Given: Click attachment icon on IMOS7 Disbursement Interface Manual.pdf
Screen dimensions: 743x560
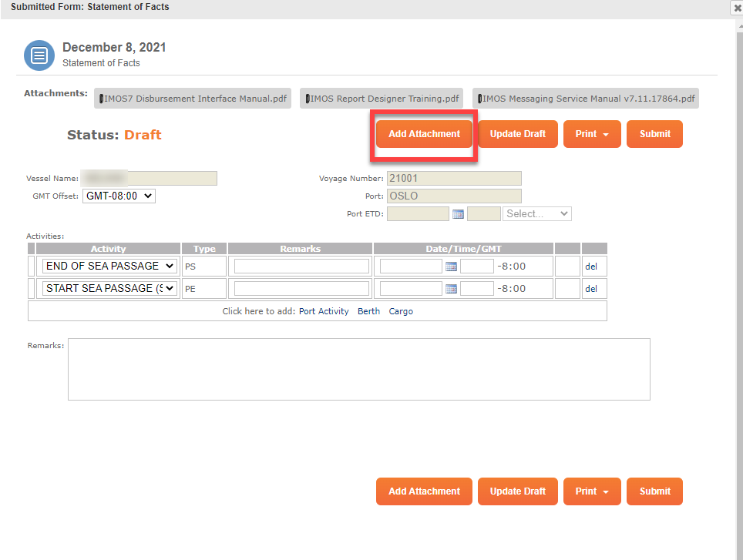Looking at the screenshot, I should click(x=102, y=98).
